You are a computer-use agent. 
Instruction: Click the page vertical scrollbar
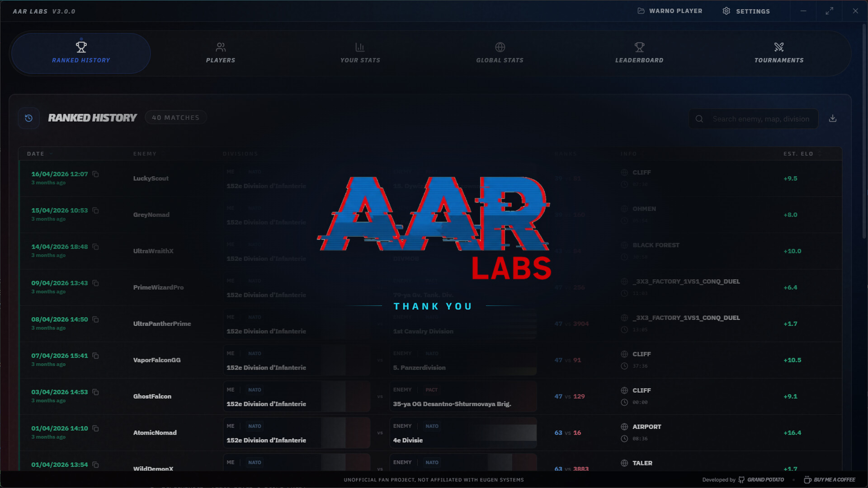pos(864,131)
